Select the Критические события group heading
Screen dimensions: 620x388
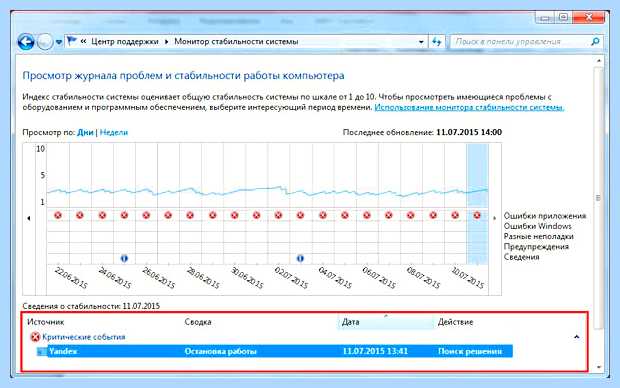(84, 337)
